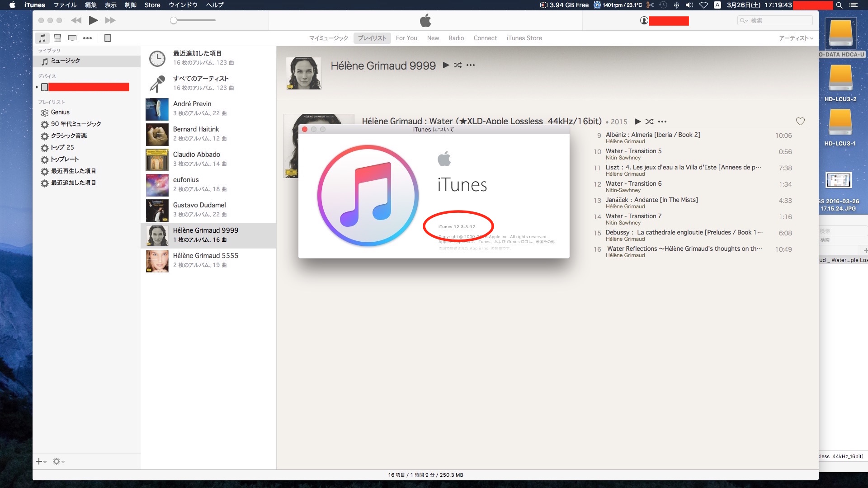Select the Genius playlist in the sidebar
868x488 pixels.
tap(60, 113)
